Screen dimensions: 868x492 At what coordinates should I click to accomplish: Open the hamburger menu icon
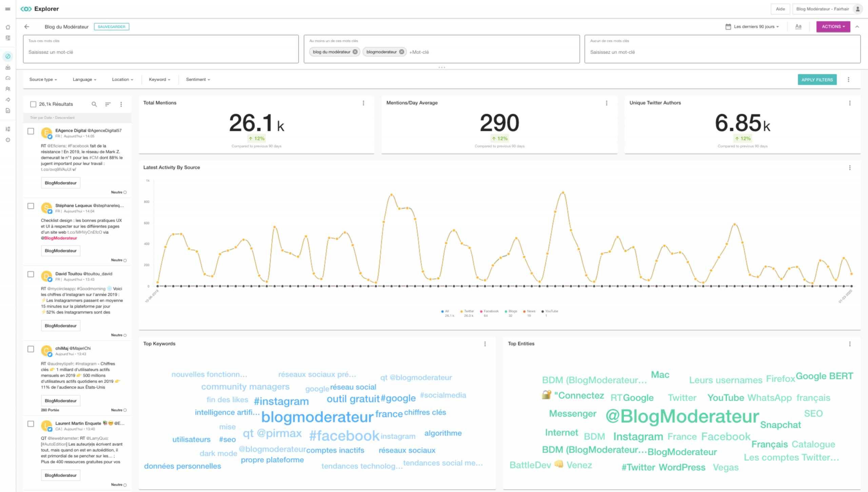8,9
